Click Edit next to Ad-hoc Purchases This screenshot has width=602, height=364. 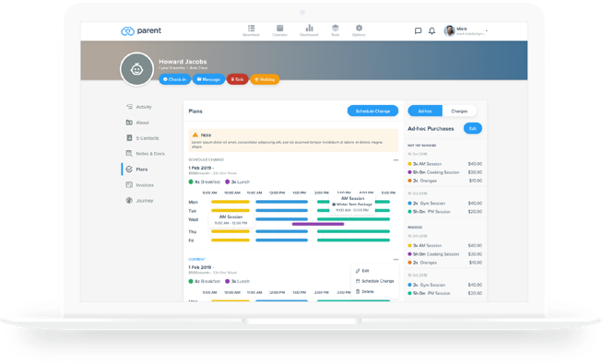(x=473, y=129)
